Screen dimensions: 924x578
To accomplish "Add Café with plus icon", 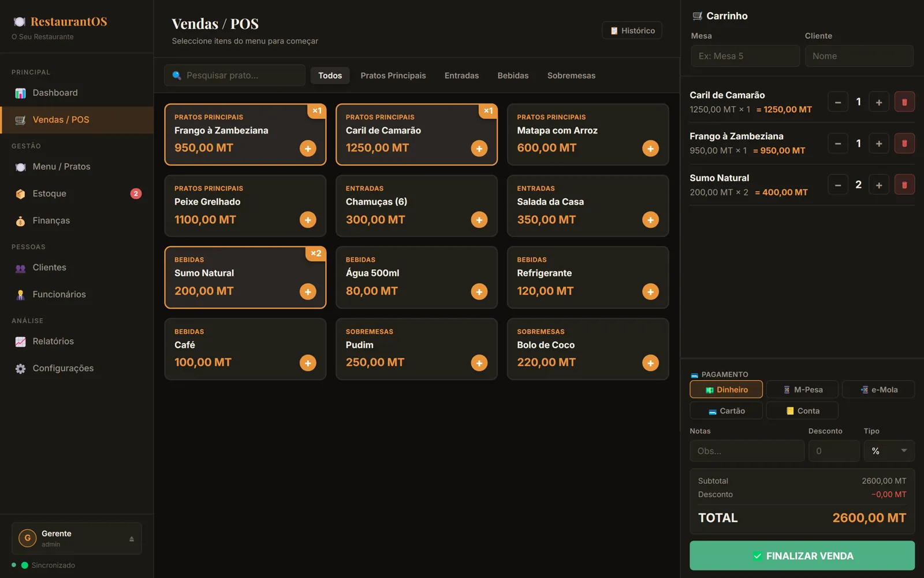I will point(308,363).
